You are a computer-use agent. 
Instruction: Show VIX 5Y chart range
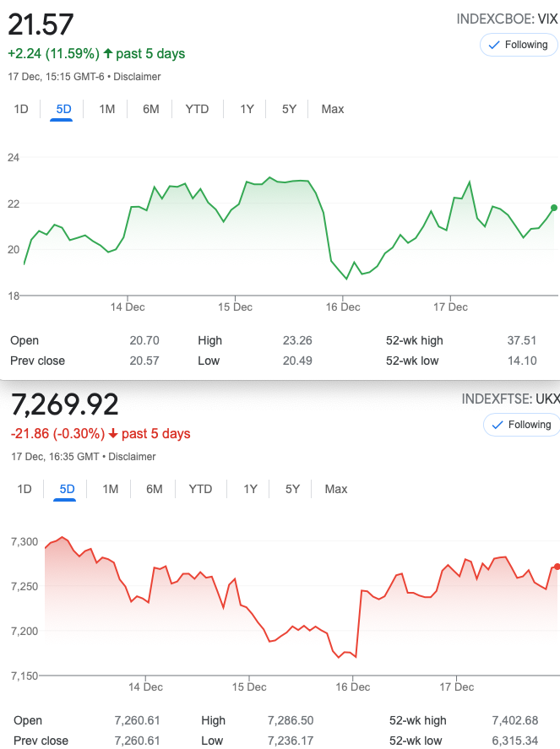click(x=289, y=110)
